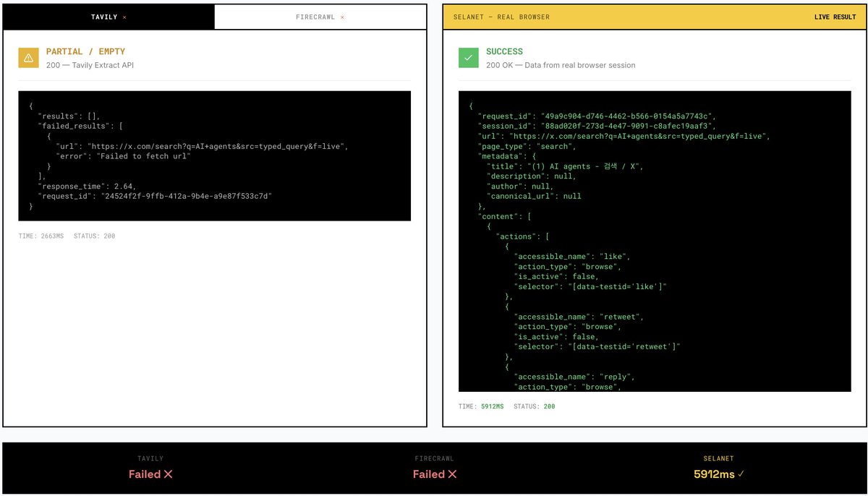The width and height of the screenshot is (868, 496).
Task: Switch to the TAVILY tab
Action: coord(109,17)
